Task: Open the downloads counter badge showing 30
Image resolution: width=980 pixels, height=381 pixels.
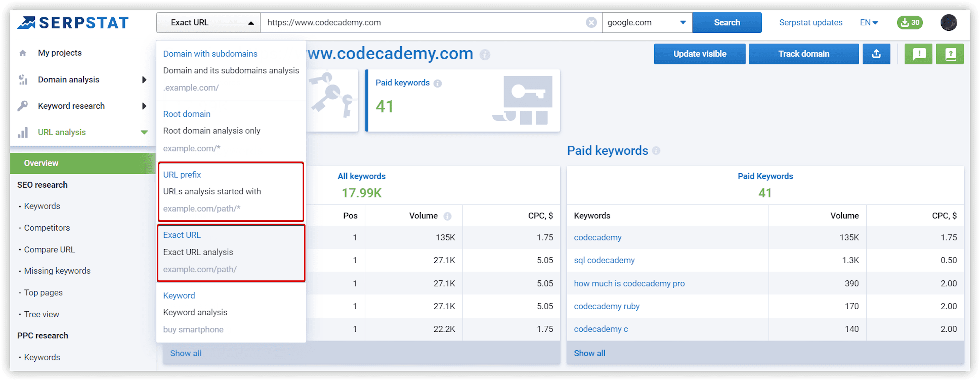Action: 910,22
